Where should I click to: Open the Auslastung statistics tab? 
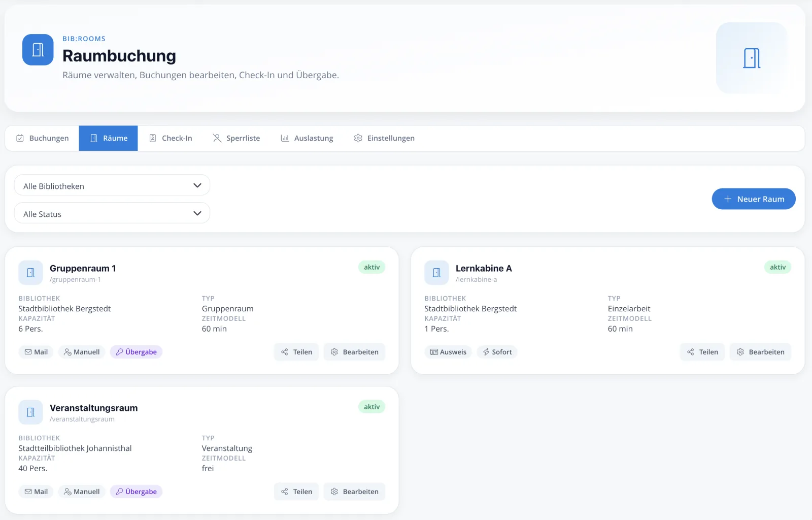pos(307,138)
